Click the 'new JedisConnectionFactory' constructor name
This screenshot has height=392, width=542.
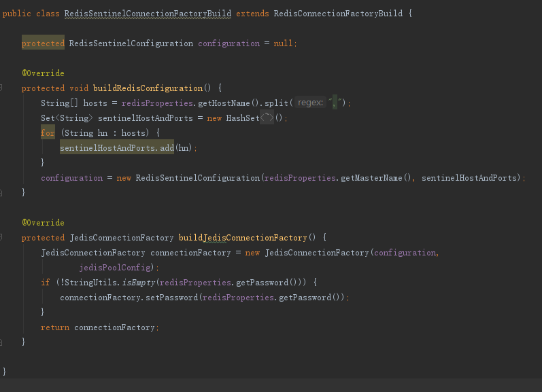pos(317,253)
